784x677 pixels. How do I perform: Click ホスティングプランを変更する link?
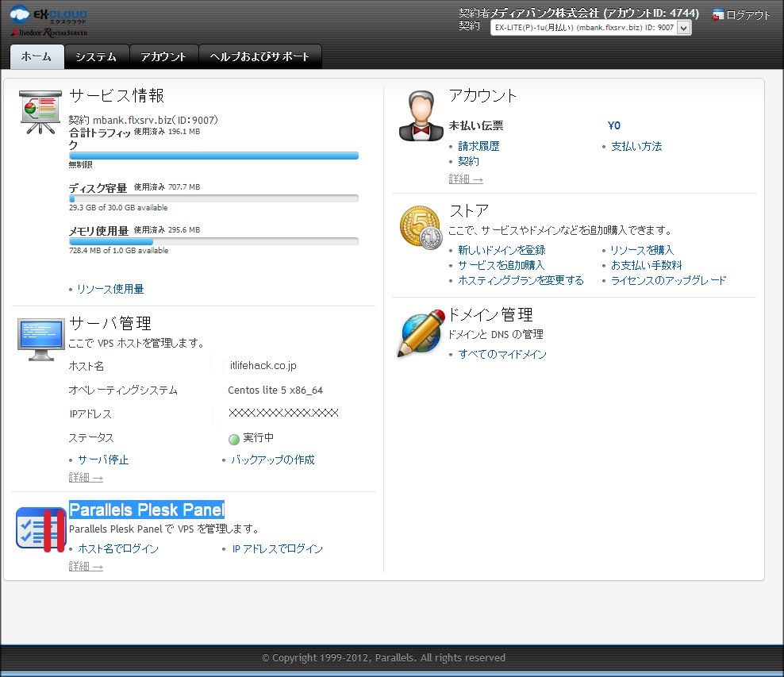pyautogui.click(x=521, y=280)
